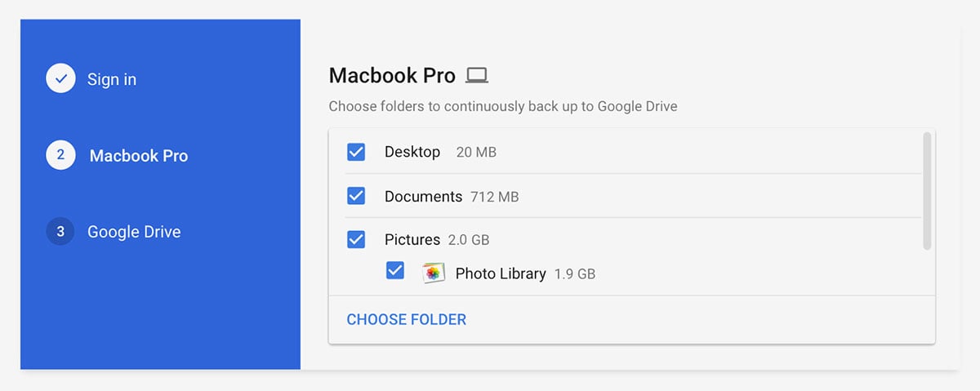Click the Documents folder name
The image size is (980, 391).
tap(423, 196)
